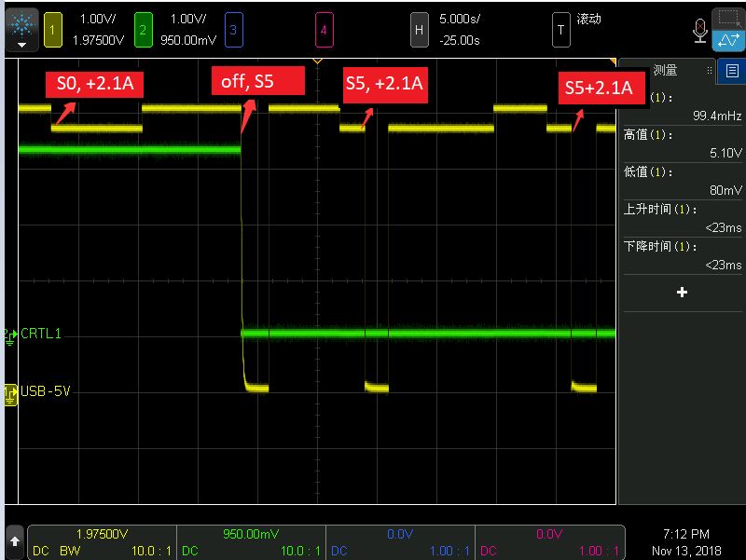Click the 5.000s/ time per division value

[460, 19]
